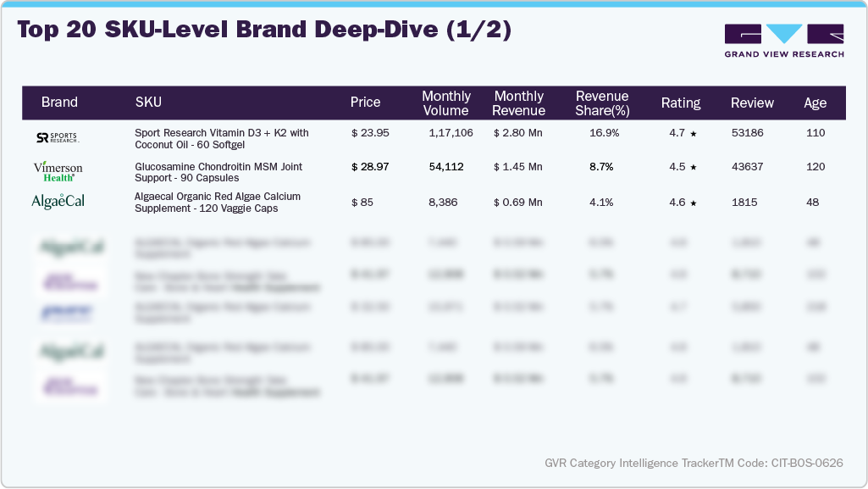Click review count 53186
The width and height of the screenshot is (868, 489).
[x=747, y=133]
